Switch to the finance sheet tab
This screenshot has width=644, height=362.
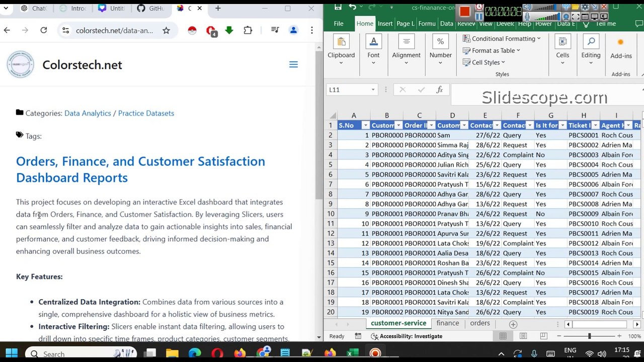tap(448, 323)
